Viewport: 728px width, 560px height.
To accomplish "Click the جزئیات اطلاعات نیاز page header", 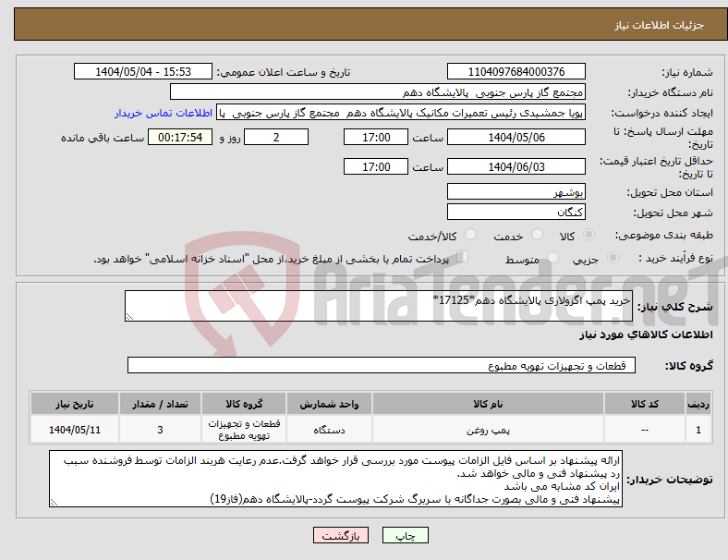I will pyautogui.click(x=660, y=25).
